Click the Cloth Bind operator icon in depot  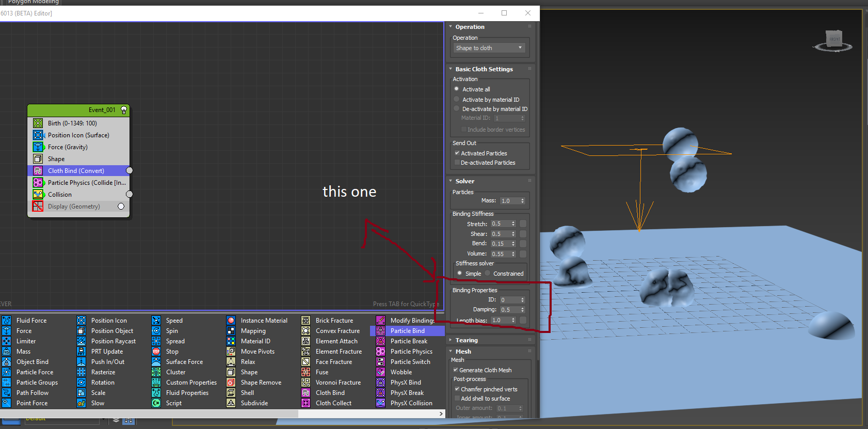(306, 393)
